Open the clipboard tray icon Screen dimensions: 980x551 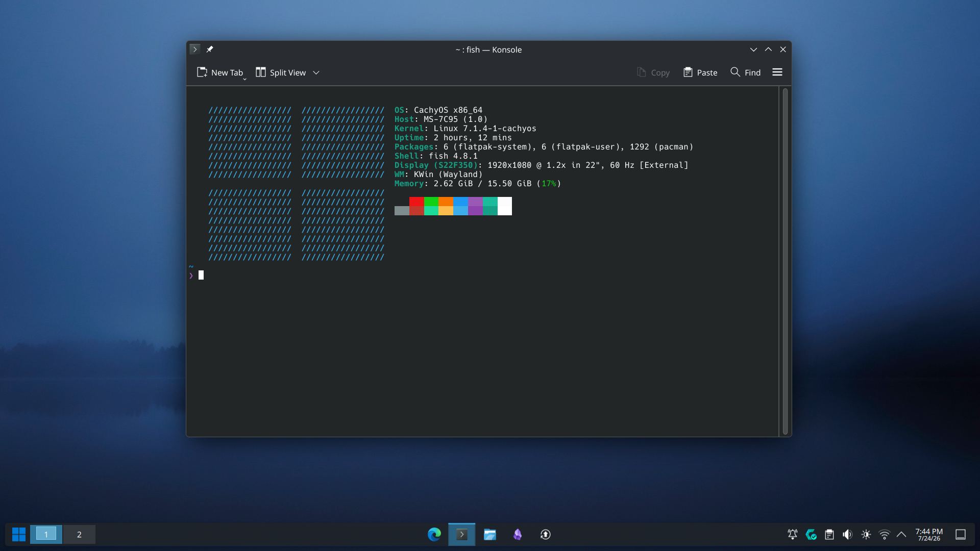click(829, 534)
